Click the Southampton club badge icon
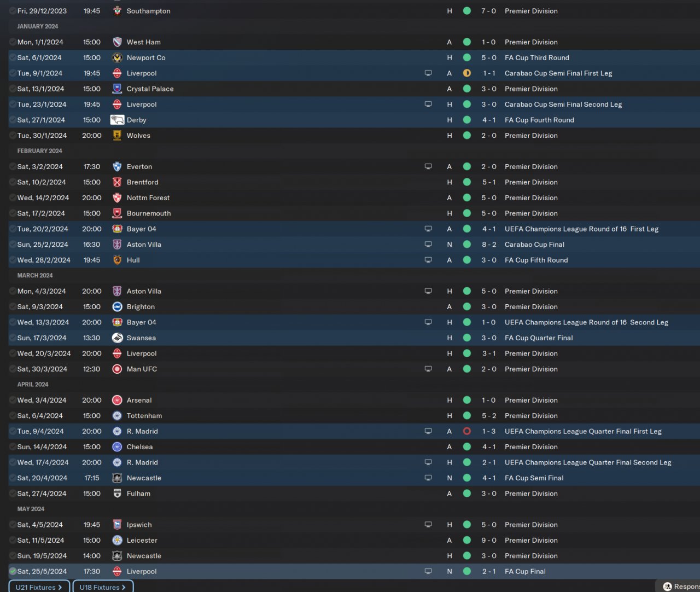700x592 pixels. [x=117, y=11]
